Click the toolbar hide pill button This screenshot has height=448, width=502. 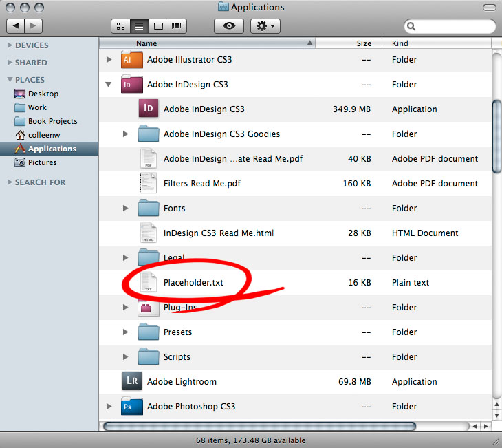[489, 8]
